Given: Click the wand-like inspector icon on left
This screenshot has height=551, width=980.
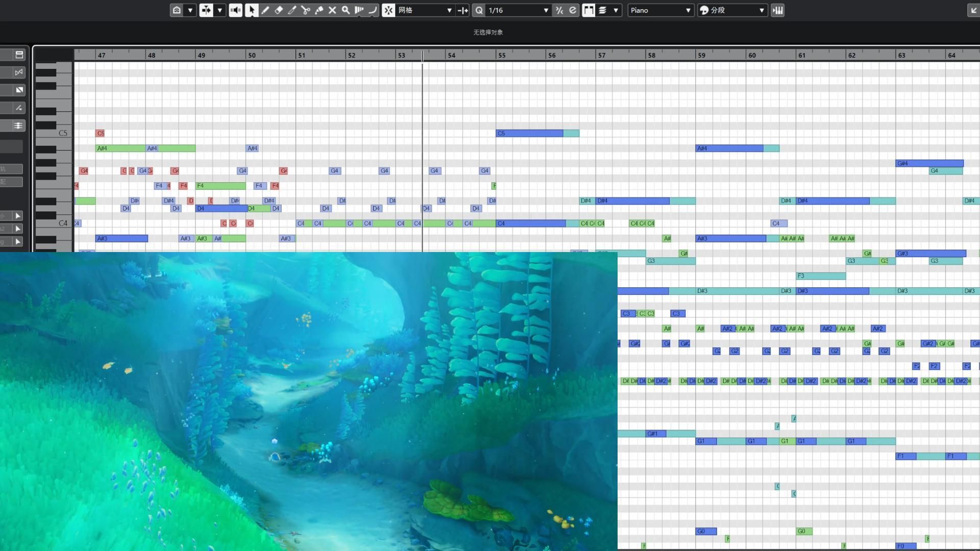Looking at the screenshot, I should coord(19,108).
